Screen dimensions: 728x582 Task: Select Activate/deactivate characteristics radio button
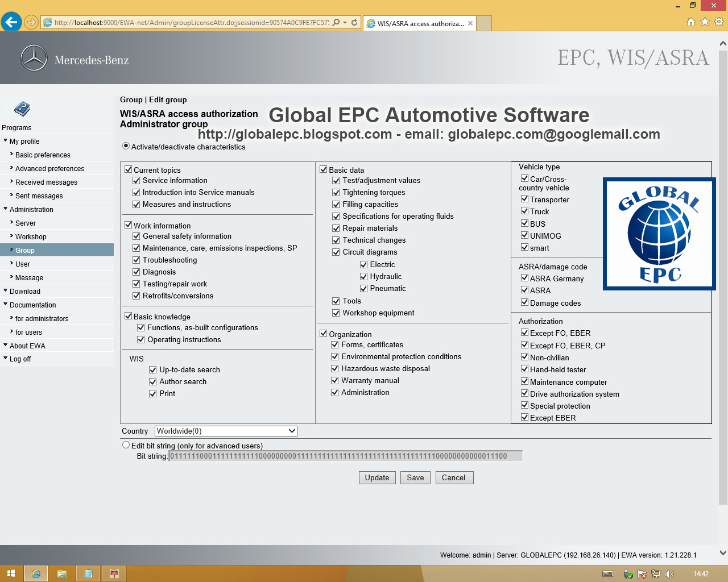click(126, 146)
